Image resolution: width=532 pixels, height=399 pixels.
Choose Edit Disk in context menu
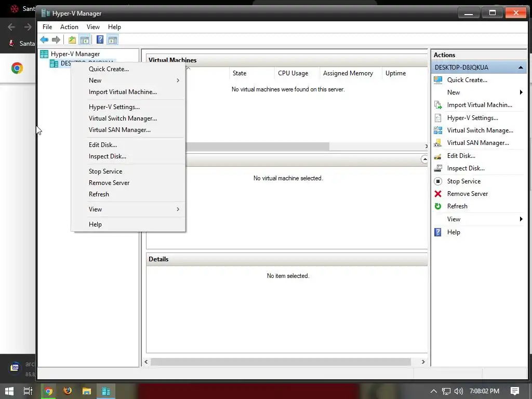pyautogui.click(x=129, y=145)
